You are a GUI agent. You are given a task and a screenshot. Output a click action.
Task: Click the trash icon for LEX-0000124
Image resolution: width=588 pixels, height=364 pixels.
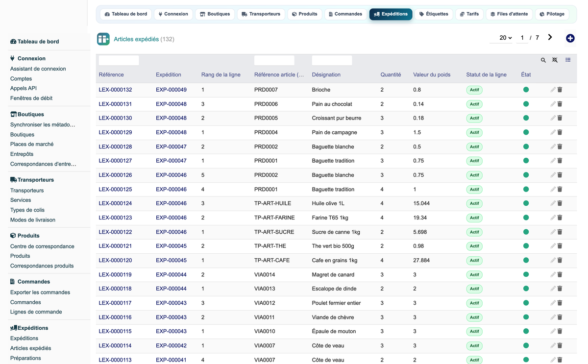coord(560,203)
